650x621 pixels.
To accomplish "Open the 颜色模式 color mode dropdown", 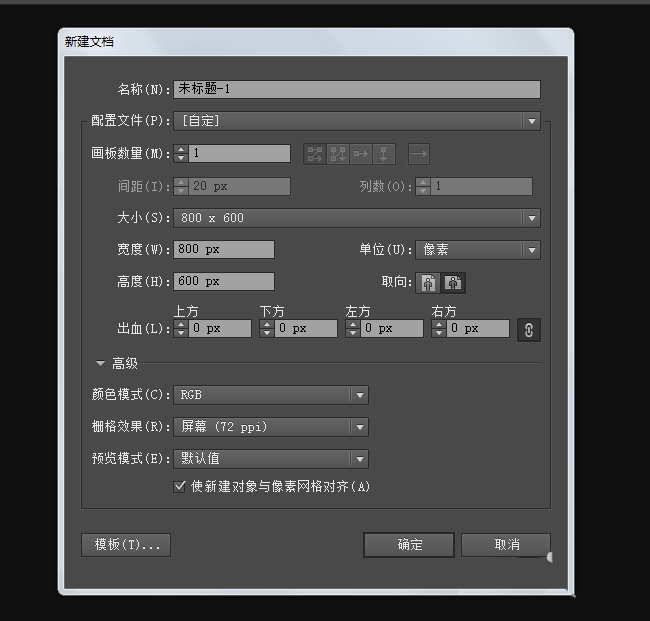I will (x=271, y=395).
